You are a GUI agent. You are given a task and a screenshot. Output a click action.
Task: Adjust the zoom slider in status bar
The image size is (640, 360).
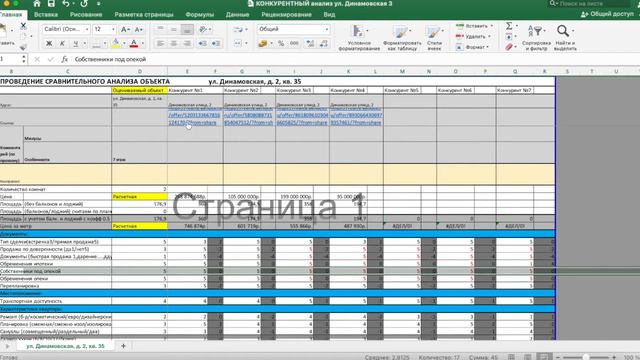point(586,357)
